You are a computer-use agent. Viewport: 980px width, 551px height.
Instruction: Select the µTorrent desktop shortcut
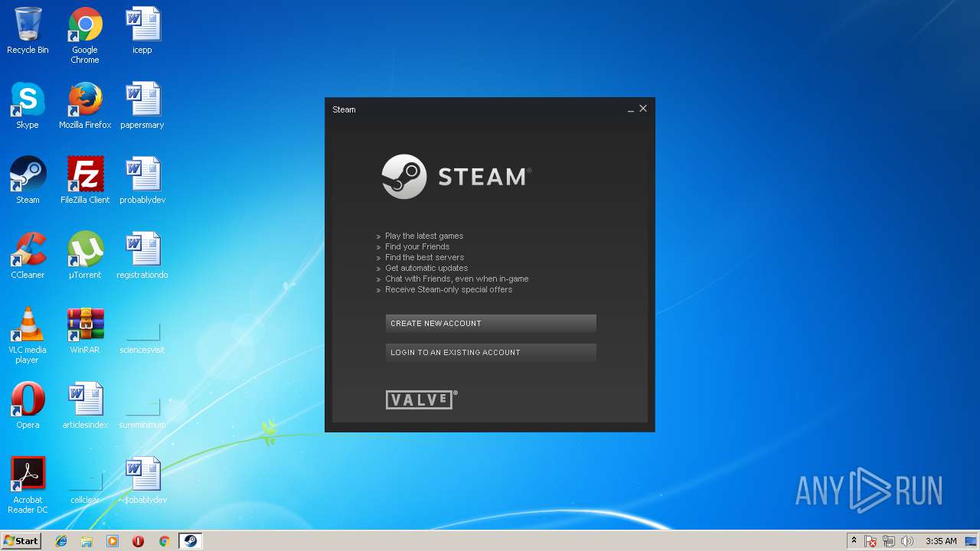click(85, 256)
